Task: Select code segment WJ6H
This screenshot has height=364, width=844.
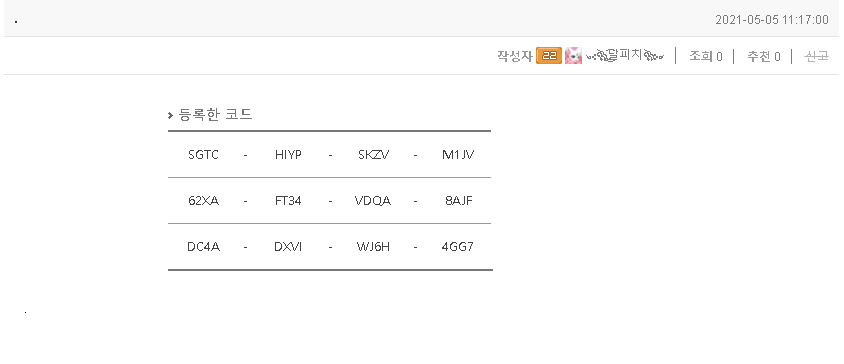Action: click(x=373, y=247)
